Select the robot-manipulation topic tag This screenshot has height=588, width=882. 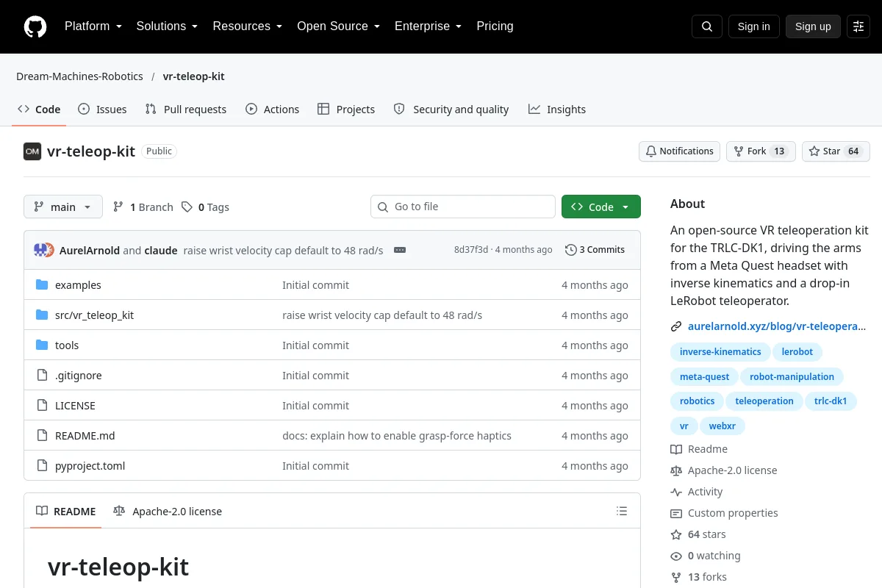(792, 376)
